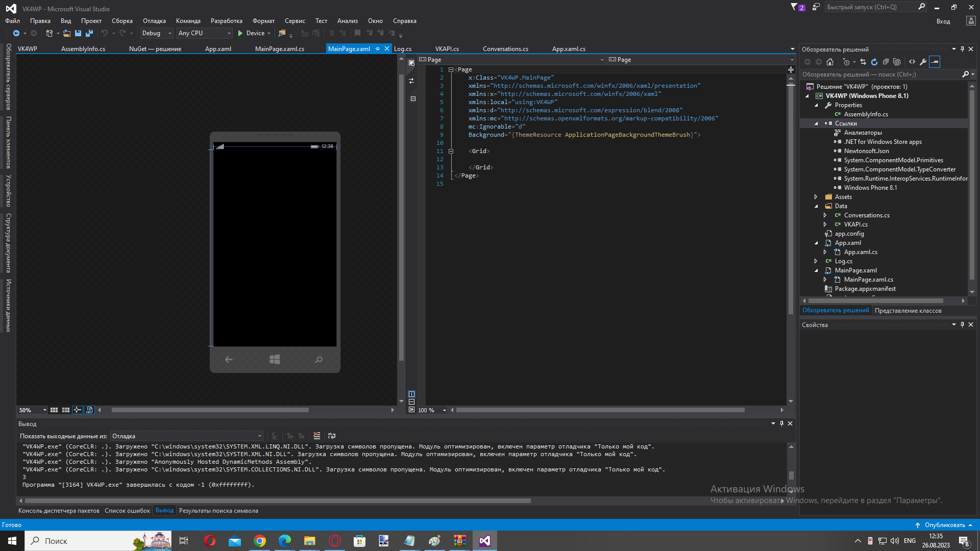Open Chrome from the Windows taskbar

click(x=260, y=541)
